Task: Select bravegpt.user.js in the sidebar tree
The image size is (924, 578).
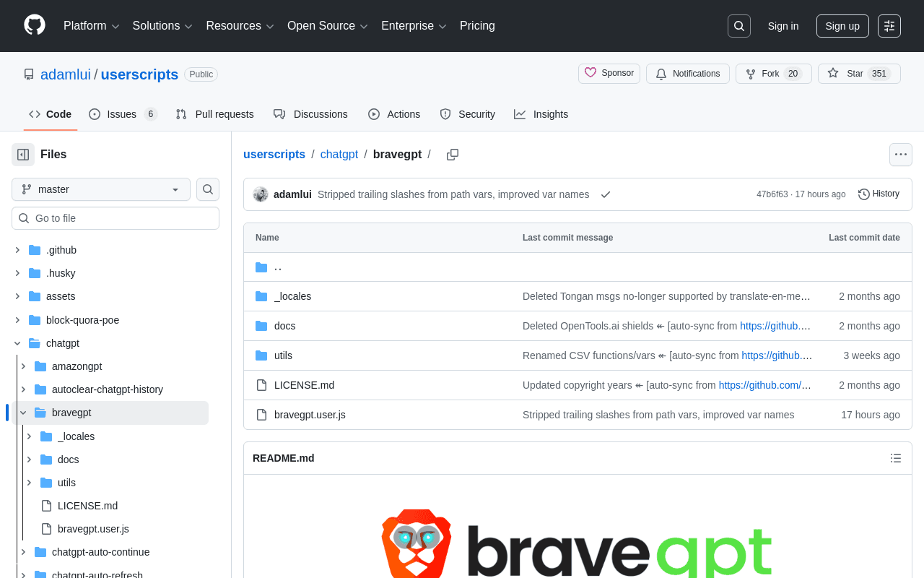Action: pyautogui.click(x=93, y=529)
